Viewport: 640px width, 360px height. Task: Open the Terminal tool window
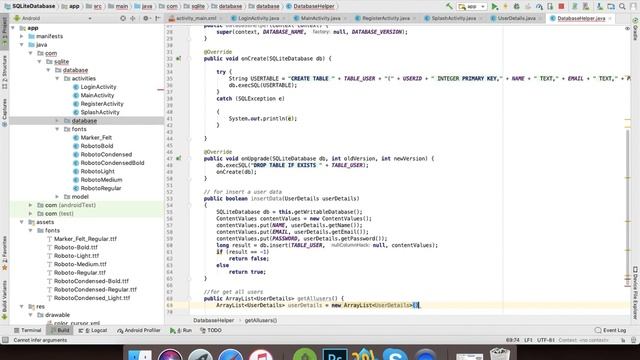(27, 330)
